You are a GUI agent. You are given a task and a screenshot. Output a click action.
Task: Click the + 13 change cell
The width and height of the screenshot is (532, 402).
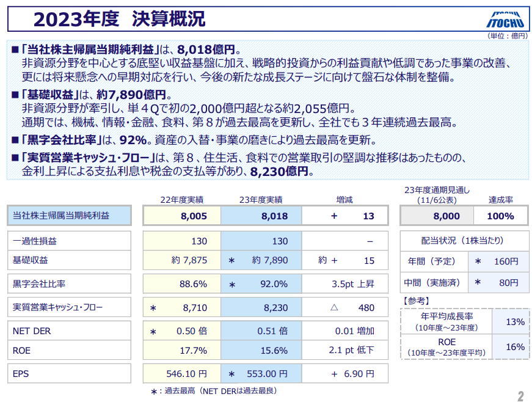[x=344, y=216]
